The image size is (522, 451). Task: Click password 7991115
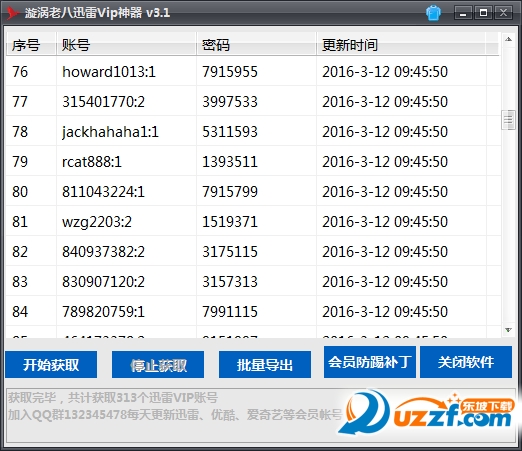pyautogui.click(x=230, y=312)
